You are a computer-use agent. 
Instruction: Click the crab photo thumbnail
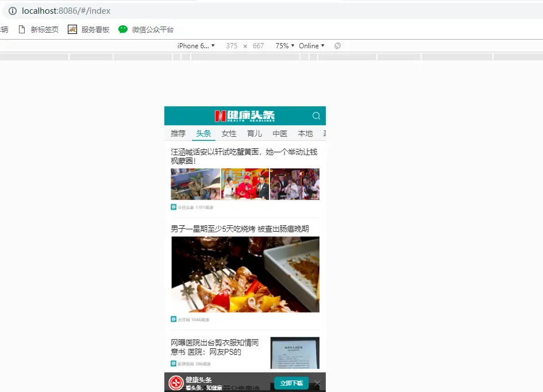pyautogui.click(x=195, y=185)
